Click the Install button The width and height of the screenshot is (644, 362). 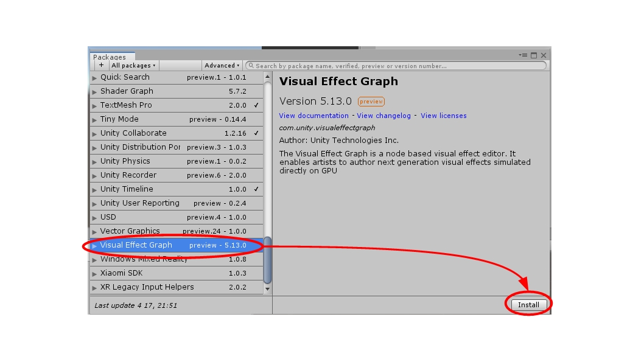pos(528,305)
